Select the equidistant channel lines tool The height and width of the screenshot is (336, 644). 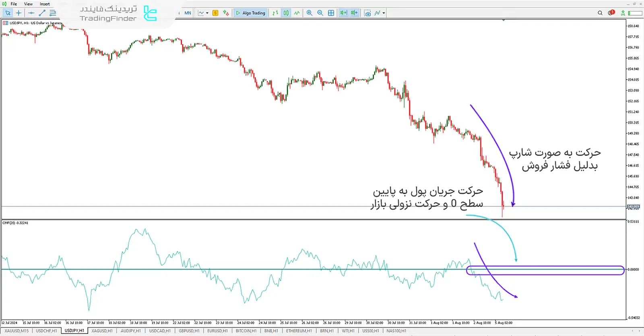pyautogui.click(x=53, y=13)
